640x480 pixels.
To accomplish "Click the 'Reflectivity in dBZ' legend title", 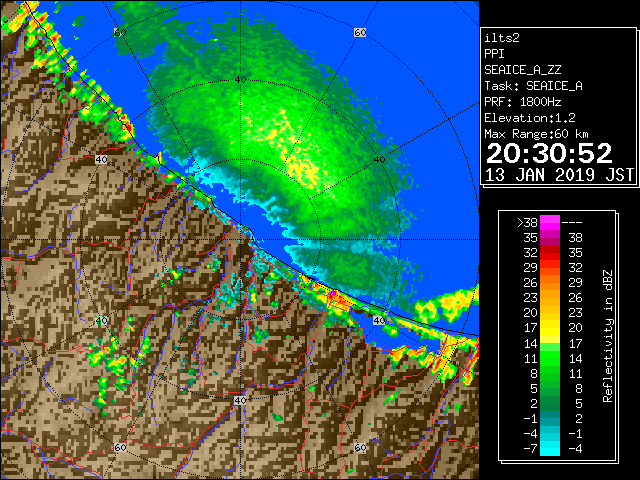I will point(608,336).
